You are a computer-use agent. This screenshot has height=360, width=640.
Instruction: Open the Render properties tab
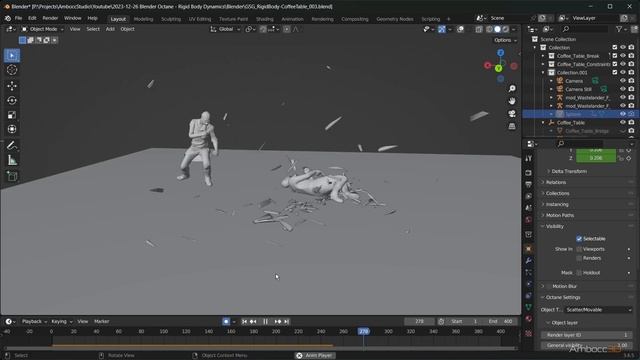(x=529, y=173)
